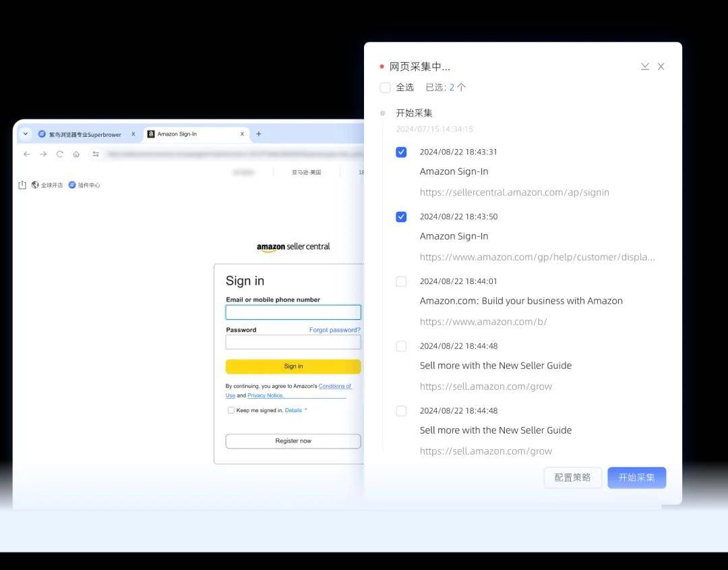This screenshot has height=570, width=728.
Task: Select the sellercentral.amazon.com/ap/signin URL text
Action: tap(514, 192)
